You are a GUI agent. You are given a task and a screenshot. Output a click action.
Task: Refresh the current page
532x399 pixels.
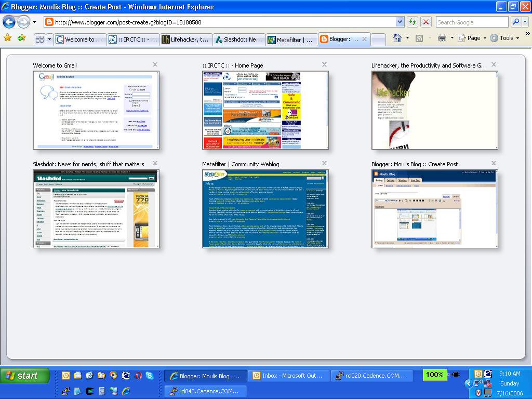pyautogui.click(x=412, y=22)
